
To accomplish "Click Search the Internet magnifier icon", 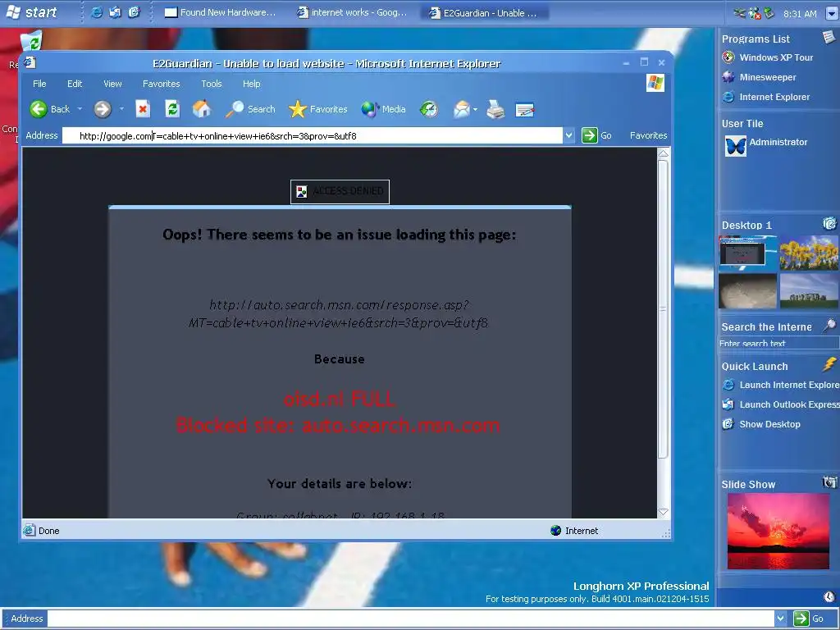I will (x=829, y=325).
